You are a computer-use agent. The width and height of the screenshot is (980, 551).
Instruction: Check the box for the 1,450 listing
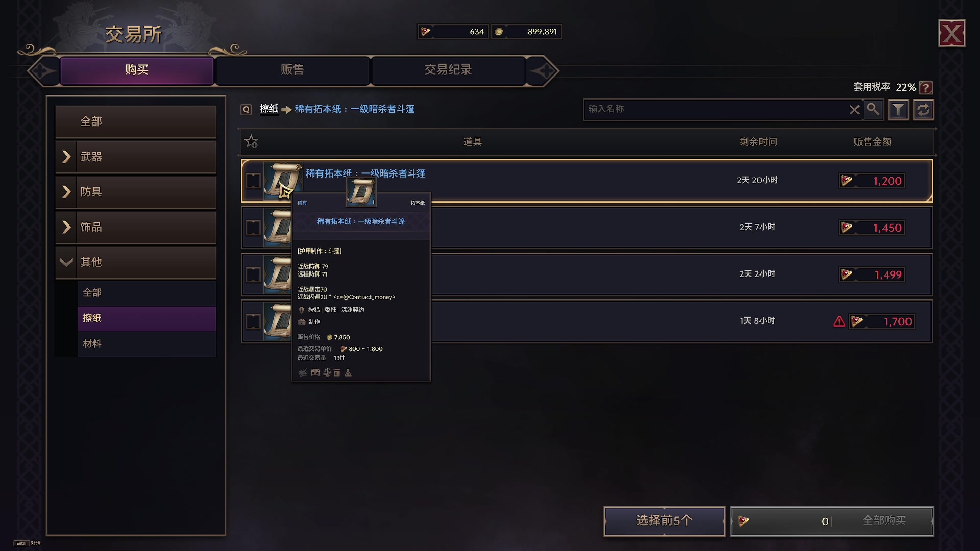pyautogui.click(x=253, y=228)
